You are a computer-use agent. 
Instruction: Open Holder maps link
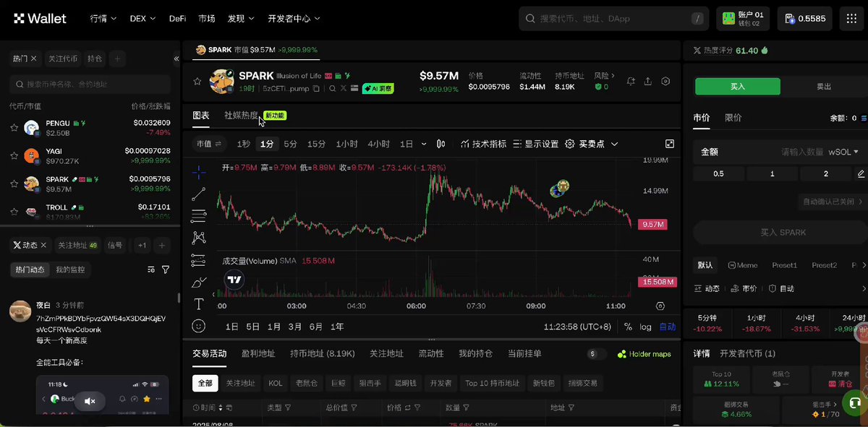[x=644, y=354]
